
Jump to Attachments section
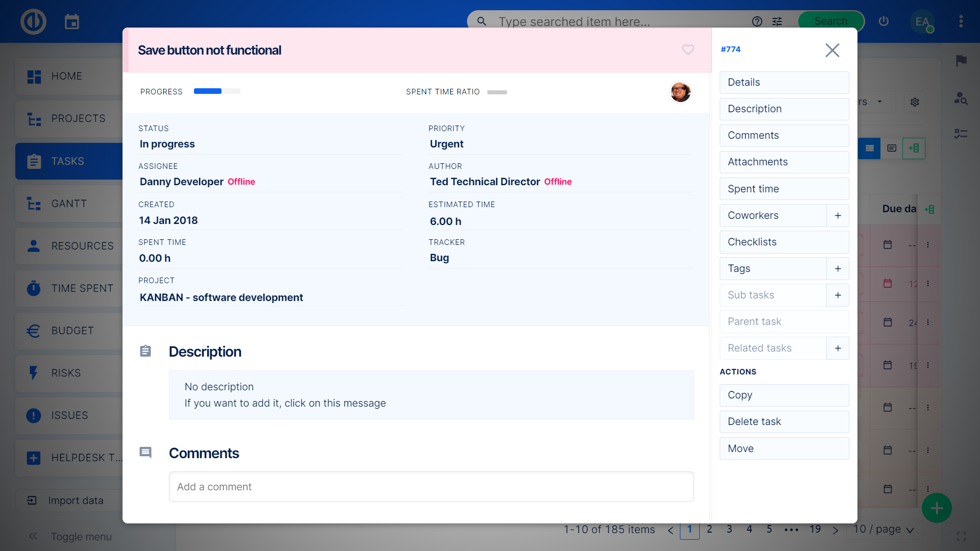tap(784, 162)
